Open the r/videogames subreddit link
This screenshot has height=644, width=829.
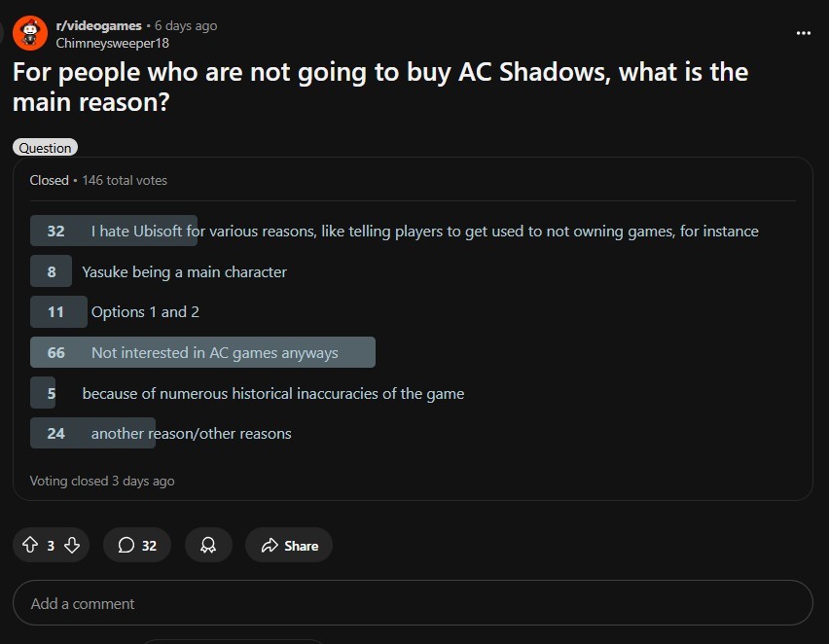98,25
